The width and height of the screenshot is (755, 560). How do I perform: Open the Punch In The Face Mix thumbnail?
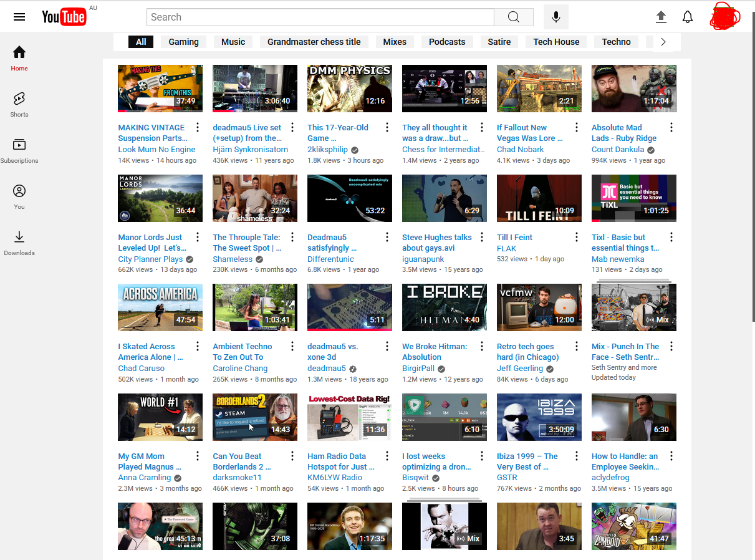click(x=634, y=307)
